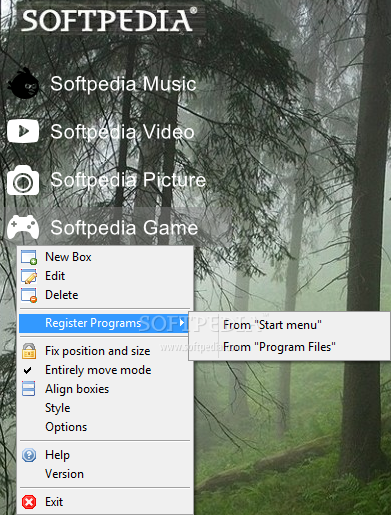Select Fix position and size
The width and height of the screenshot is (391, 515).
coord(105,351)
